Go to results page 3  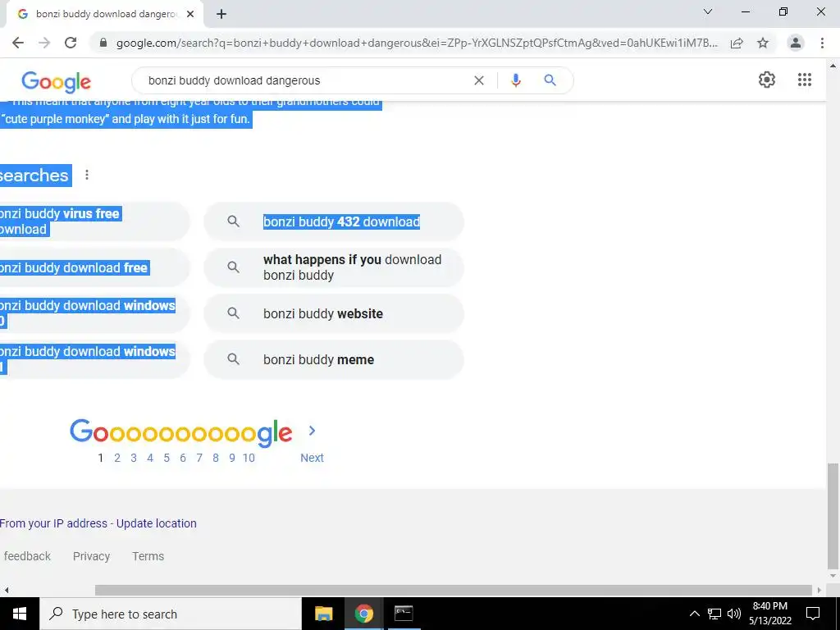click(134, 458)
